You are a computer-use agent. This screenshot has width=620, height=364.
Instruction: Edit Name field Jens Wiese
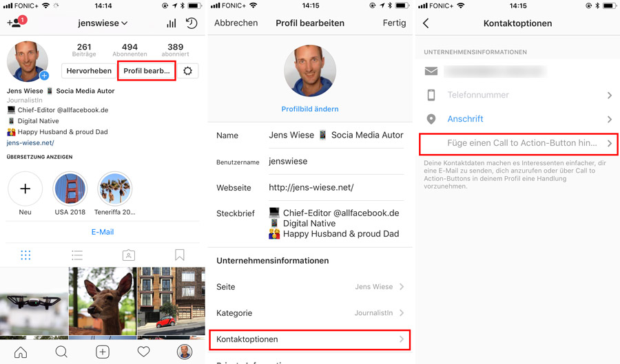point(336,136)
